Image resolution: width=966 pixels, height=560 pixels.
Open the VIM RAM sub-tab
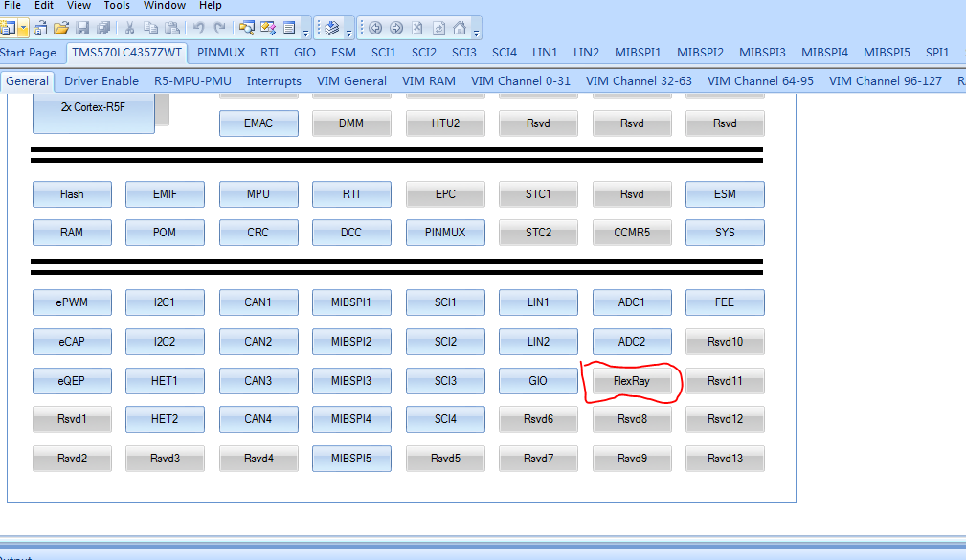[x=429, y=80]
